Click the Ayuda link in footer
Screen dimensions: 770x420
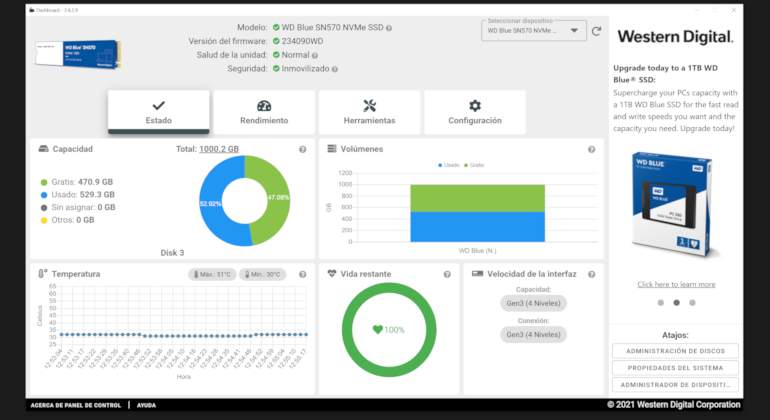(146, 405)
